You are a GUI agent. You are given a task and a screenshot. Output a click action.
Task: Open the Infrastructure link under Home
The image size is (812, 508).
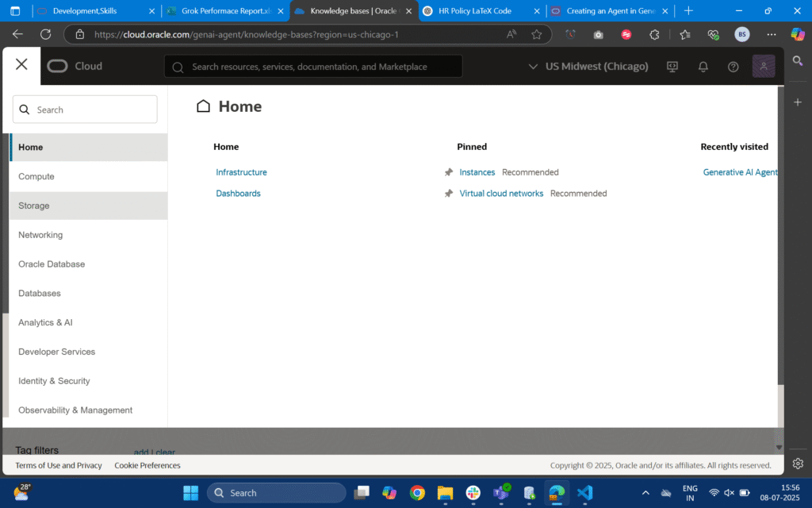(x=241, y=172)
